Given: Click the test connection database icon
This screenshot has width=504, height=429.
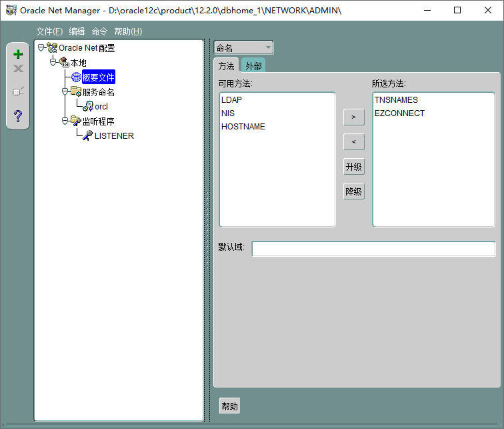Looking at the screenshot, I should tap(18, 91).
